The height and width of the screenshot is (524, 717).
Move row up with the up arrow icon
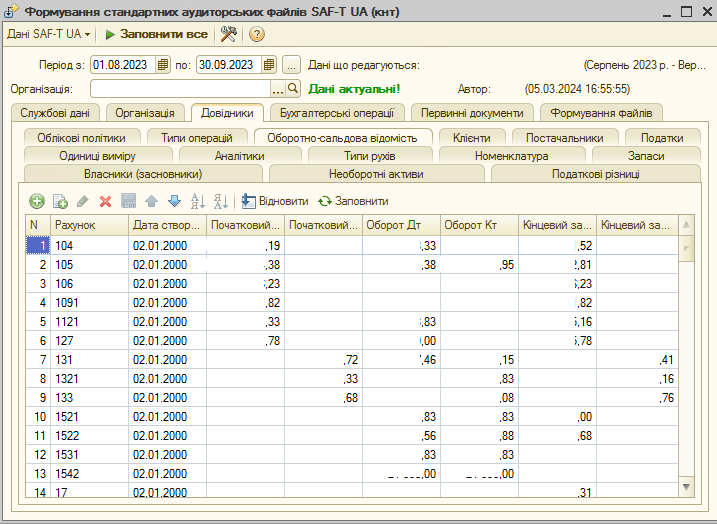coord(151,201)
